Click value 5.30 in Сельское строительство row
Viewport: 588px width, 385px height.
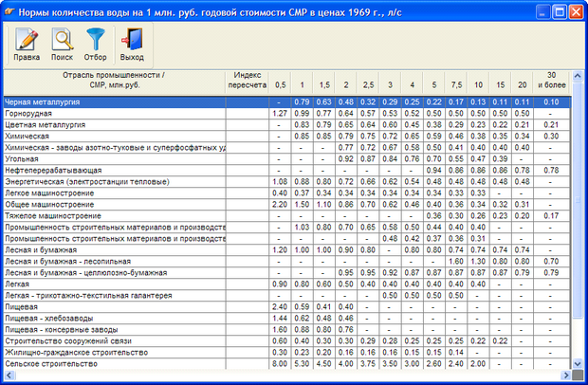click(x=302, y=364)
